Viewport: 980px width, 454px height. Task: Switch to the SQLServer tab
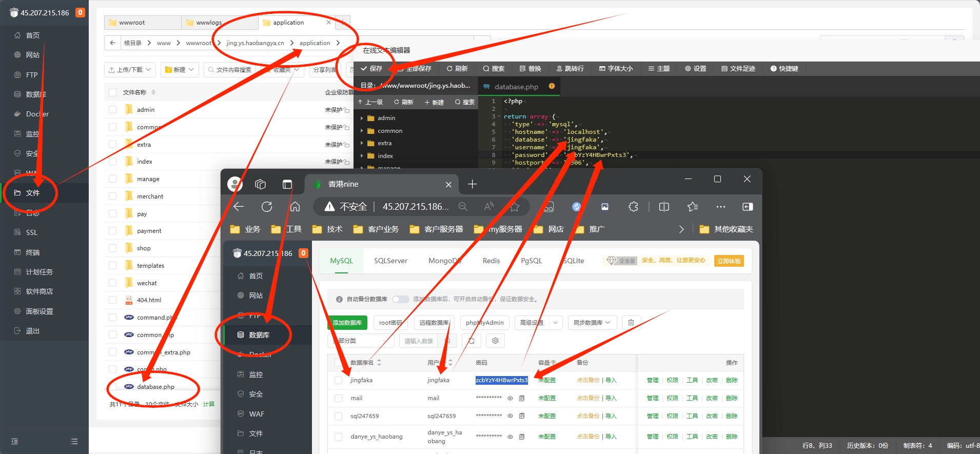click(390, 261)
